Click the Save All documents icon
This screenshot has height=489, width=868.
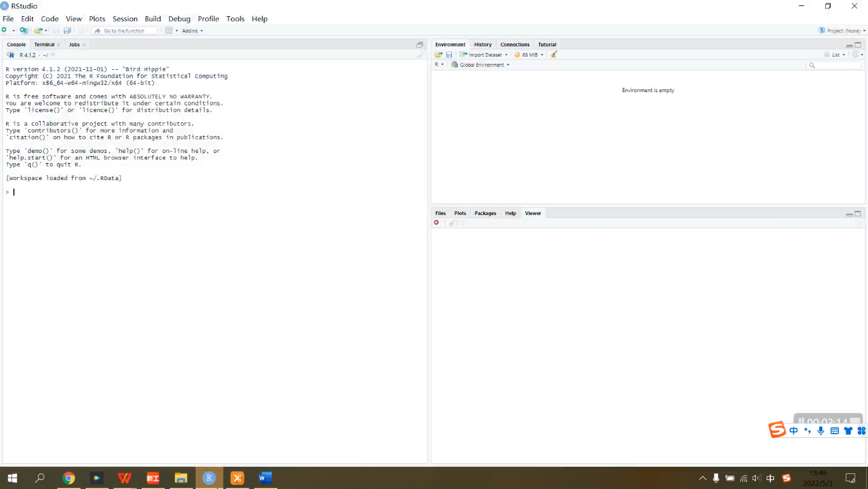(x=68, y=31)
